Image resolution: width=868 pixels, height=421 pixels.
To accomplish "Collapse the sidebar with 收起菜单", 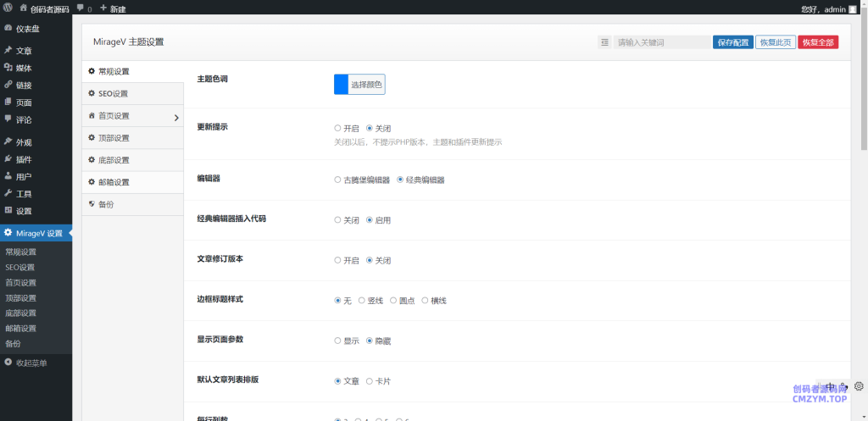I will [x=25, y=363].
